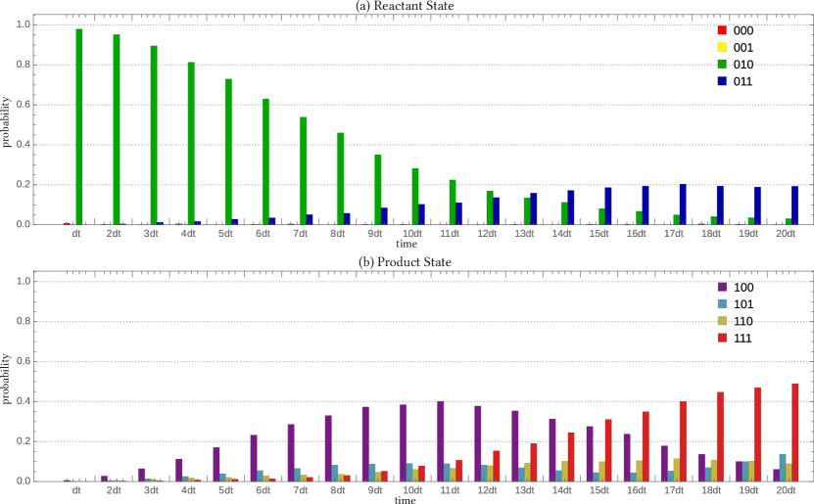The image size is (814, 504).
Task: Select the olive legend swatch in bottom chart
Action: point(722,321)
